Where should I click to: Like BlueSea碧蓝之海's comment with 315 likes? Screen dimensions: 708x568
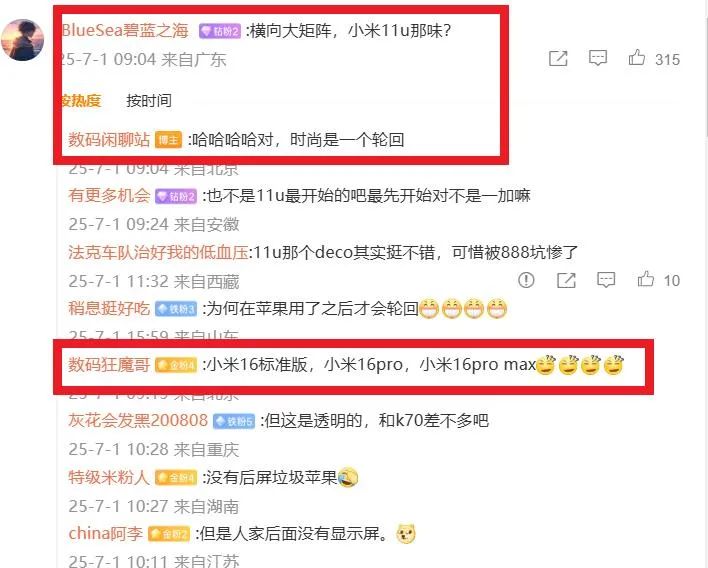(637, 58)
